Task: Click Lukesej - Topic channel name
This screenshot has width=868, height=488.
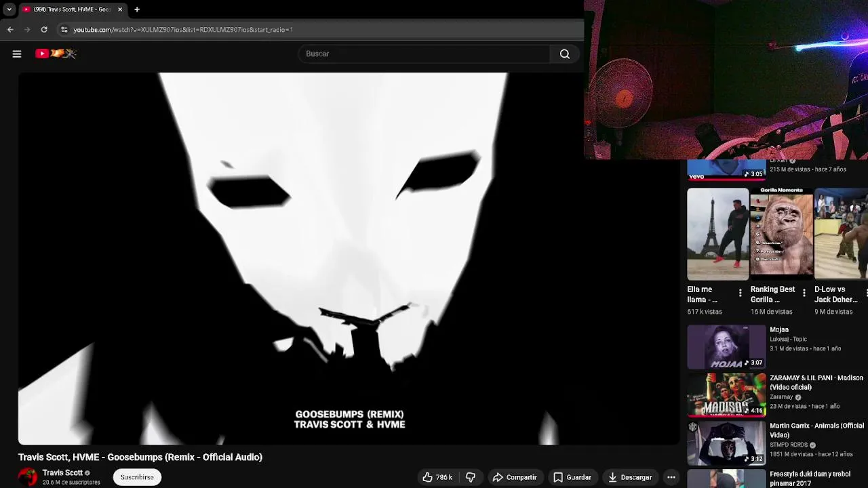Action: [788, 339]
